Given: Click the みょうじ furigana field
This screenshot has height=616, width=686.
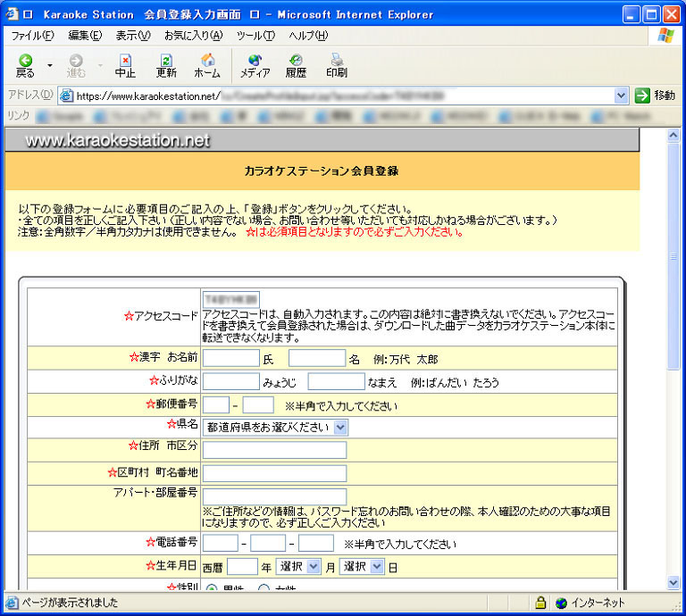Looking at the screenshot, I should (x=231, y=382).
